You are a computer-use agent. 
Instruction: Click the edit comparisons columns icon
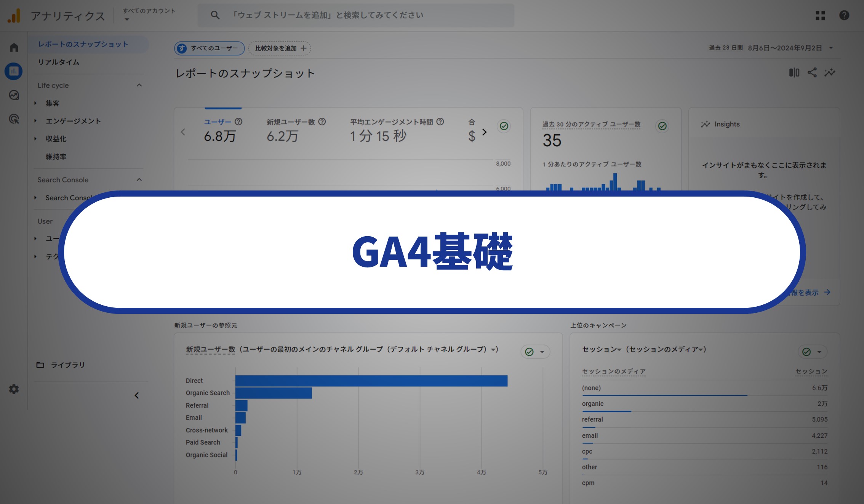tap(794, 72)
